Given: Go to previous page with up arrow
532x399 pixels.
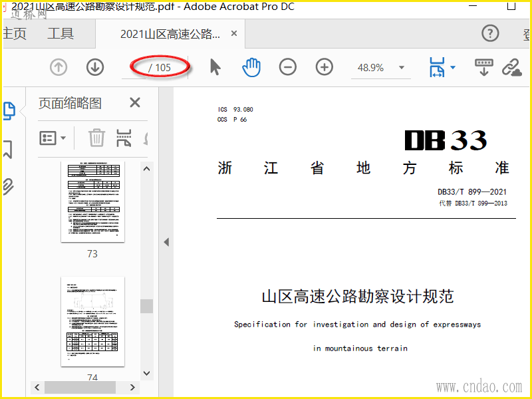Looking at the screenshot, I should coord(59,67).
